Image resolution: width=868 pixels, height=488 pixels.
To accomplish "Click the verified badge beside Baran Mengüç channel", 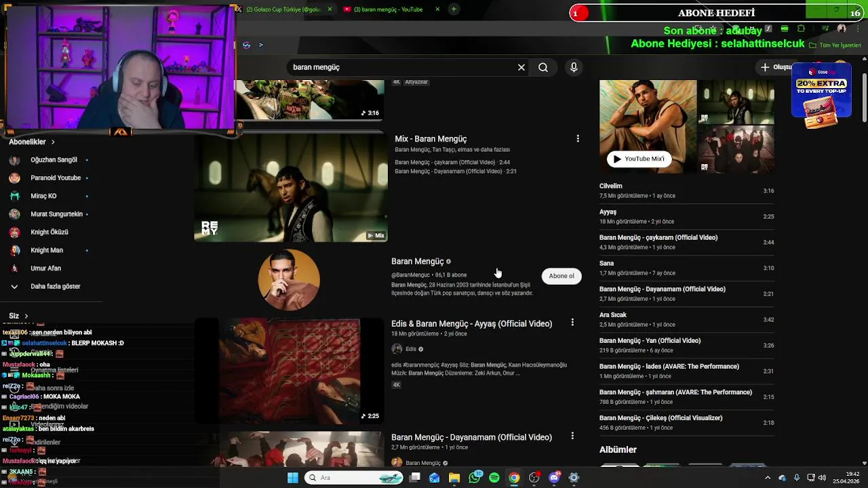I will pos(448,262).
